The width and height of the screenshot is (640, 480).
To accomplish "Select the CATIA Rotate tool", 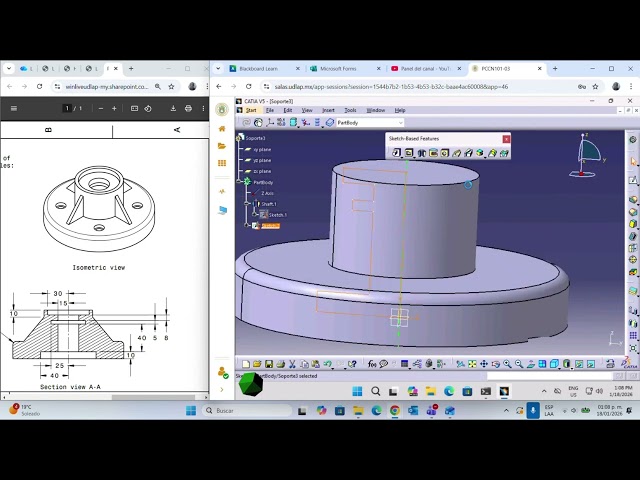I will 496,364.
